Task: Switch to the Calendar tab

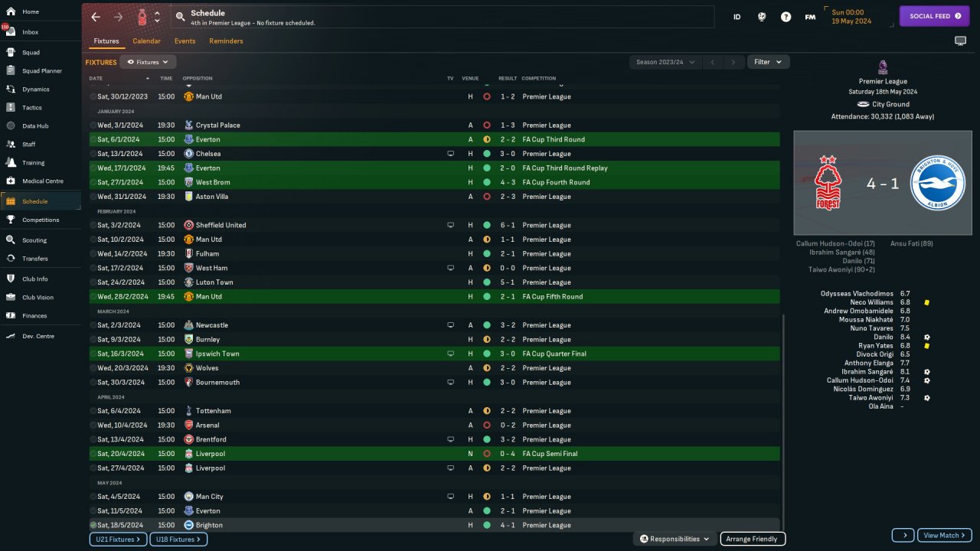Action: [x=146, y=41]
